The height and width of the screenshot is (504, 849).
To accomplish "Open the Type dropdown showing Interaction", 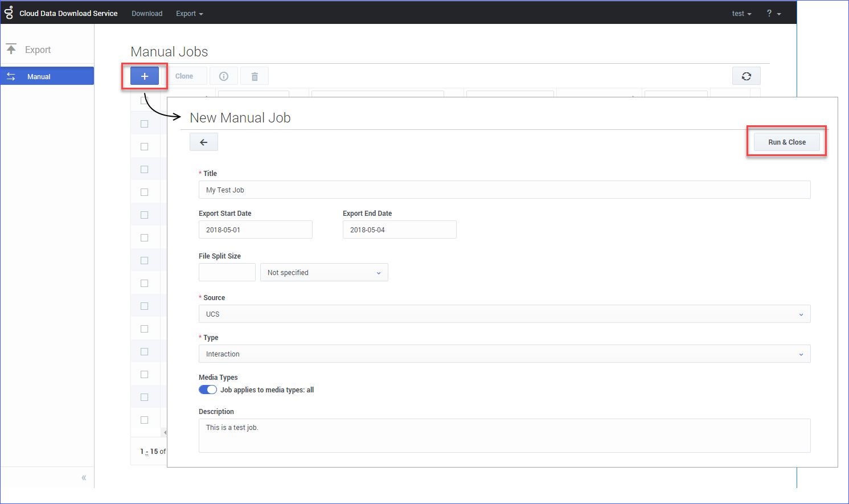I will (x=504, y=354).
